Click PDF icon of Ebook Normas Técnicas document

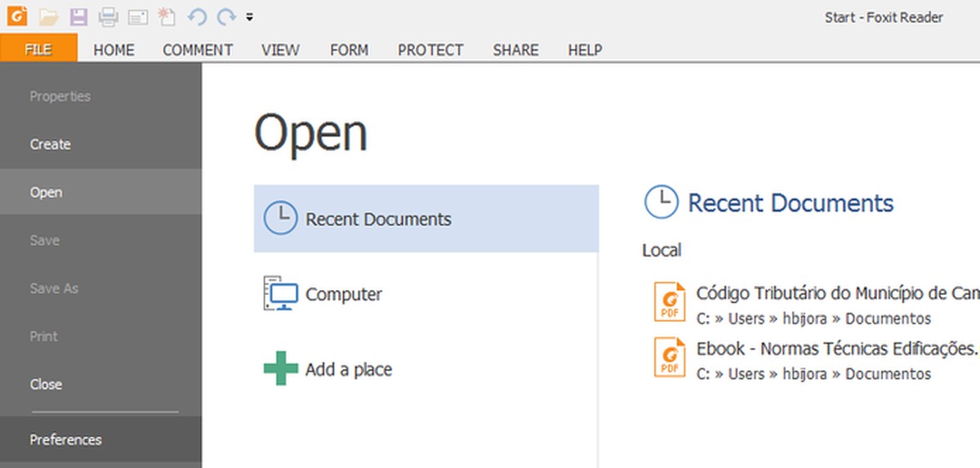click(x=670, y=357)
